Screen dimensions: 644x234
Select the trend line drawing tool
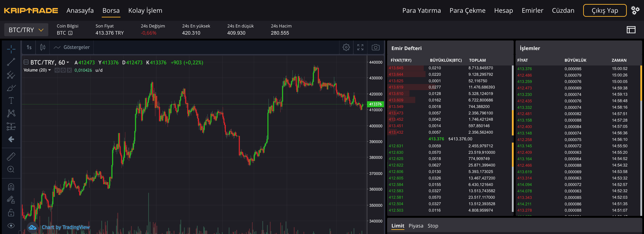click(x=11, y=62)
